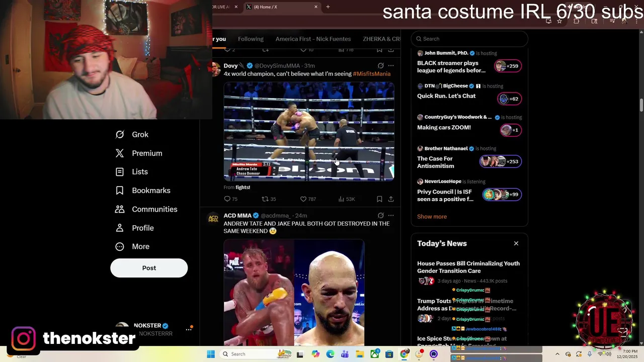Bookmark the browser page with star icon

[x=559, y=21]
